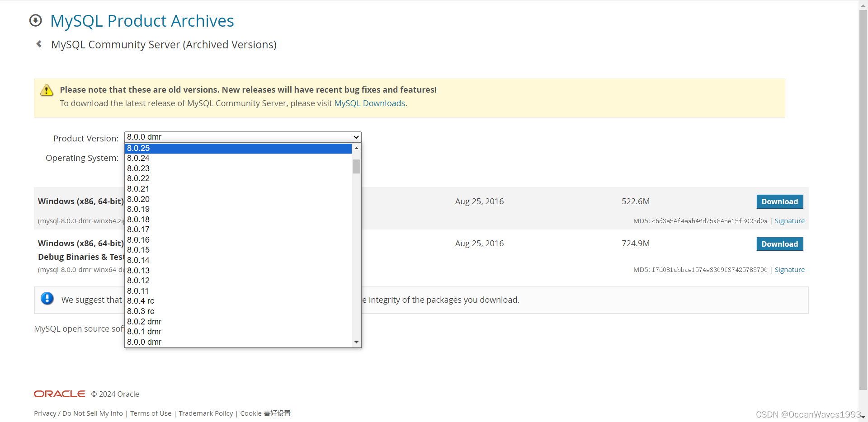The image size is (868, 422).
Task: Open Terms of Use link
Action: click(151, 413)
